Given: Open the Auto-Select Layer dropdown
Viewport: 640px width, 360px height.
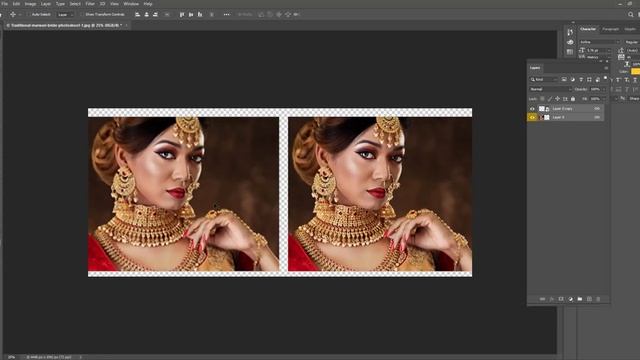Looking at the screenshot, I should [65, 14].
